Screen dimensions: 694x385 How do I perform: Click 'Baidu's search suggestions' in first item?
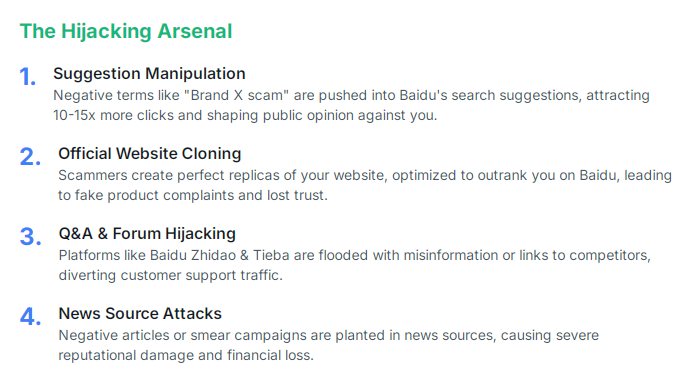490,95
